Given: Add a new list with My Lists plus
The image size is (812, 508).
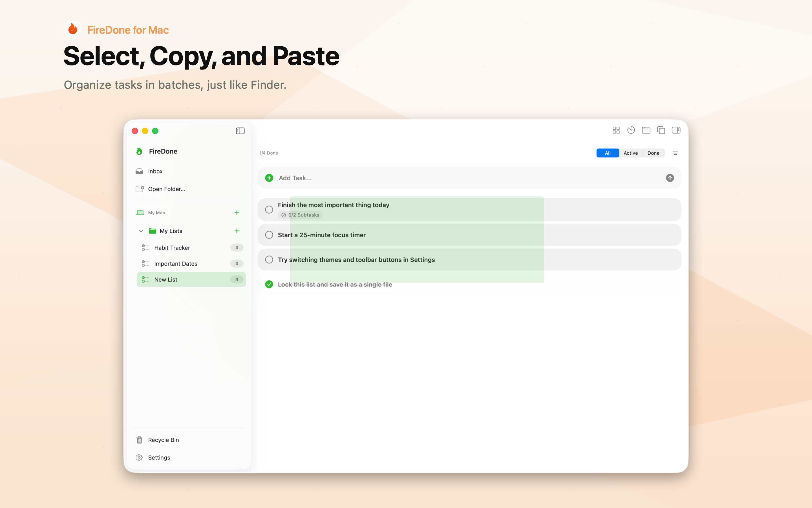Looking at the screenshot, I should click(237, 231).
